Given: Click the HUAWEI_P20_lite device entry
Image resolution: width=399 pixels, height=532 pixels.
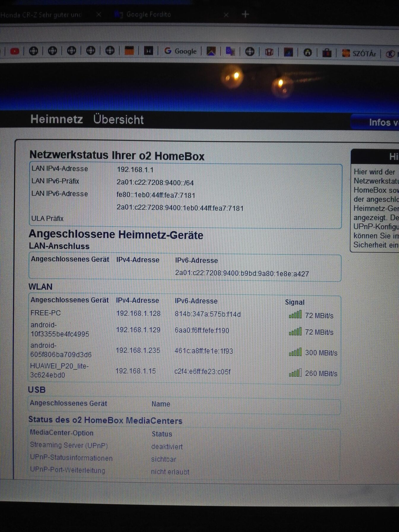Looking at the screenshot, I should [59, 370].
